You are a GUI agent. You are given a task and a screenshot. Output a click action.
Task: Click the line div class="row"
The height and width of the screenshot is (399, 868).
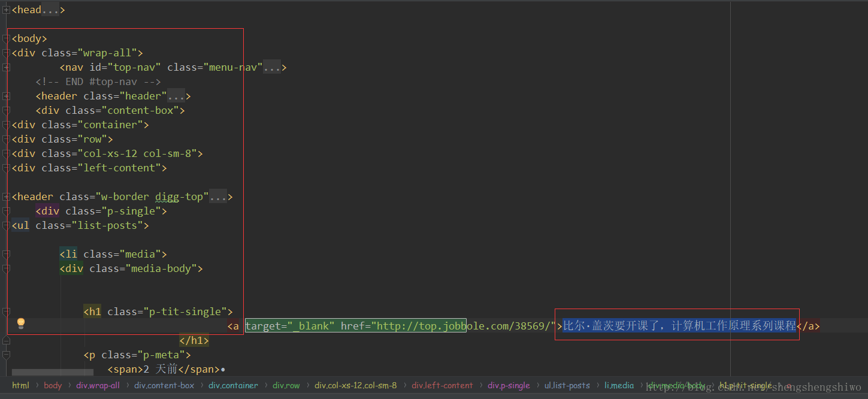point(62,139)
